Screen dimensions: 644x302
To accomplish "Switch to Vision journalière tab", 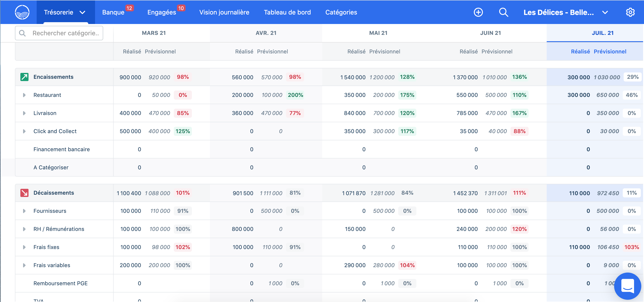I will tap(224, 12).
